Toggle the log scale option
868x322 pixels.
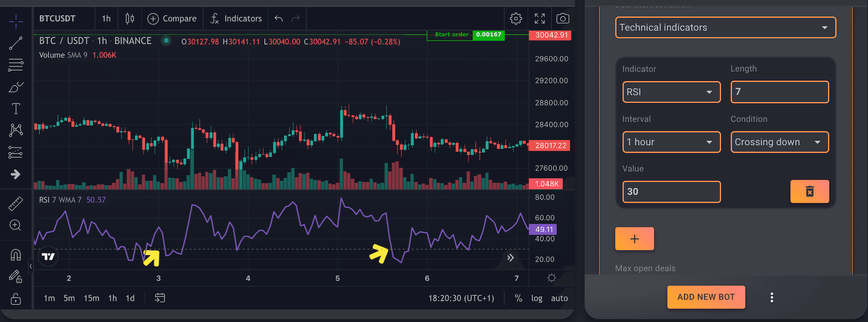click(x=537, y=298)
